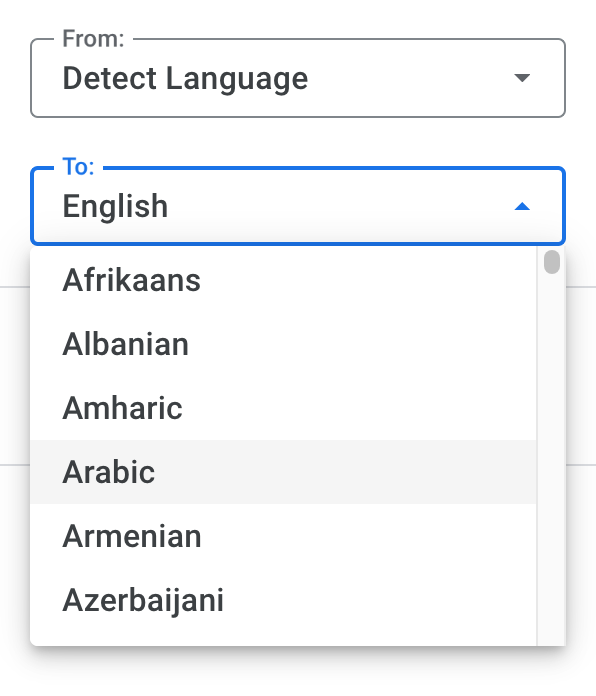
Task: Choose Armenian from the list
Action: click(283, 536)
